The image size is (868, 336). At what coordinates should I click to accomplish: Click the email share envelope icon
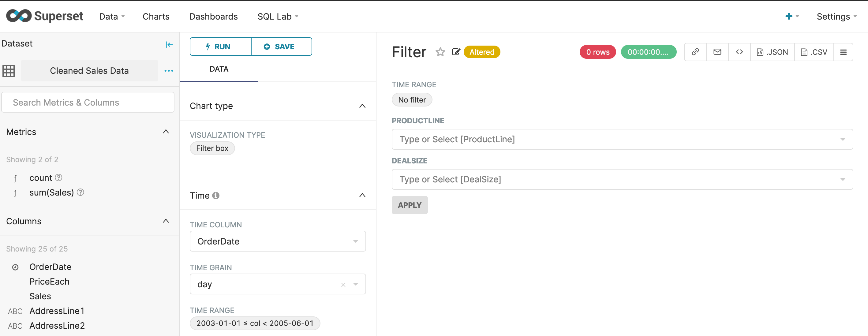click(717, 52)
